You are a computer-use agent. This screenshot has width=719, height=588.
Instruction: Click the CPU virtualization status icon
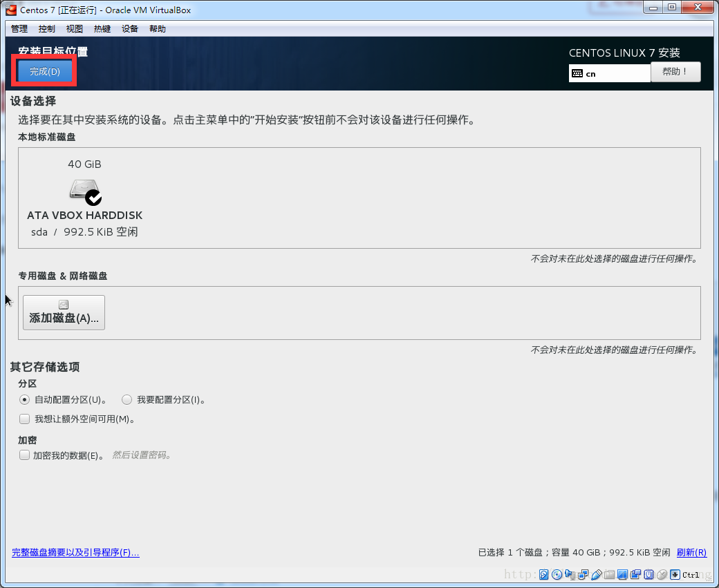[649, 574]
